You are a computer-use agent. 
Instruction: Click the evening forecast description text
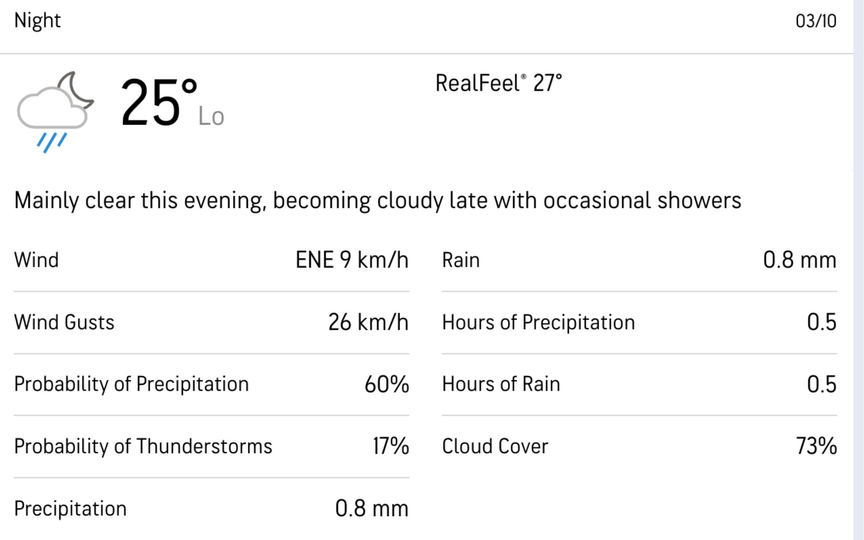pyautogui.click(x=377, y=200)
